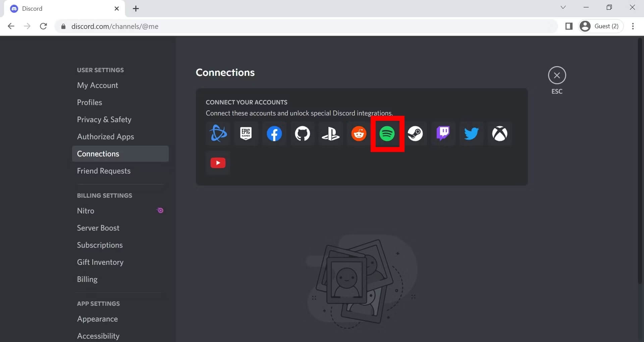The image size is (644, 342).
Task: Open My Account settings
Action: coord(98,85)
